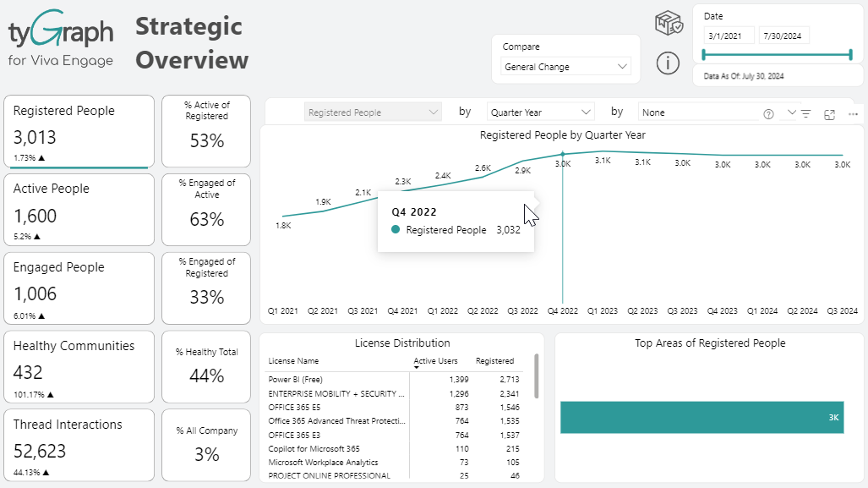Select PROJECT ONLINE PROFESSIONAL row
The width and height of the screenshot is (868, 488).
[x=394, y=476]
